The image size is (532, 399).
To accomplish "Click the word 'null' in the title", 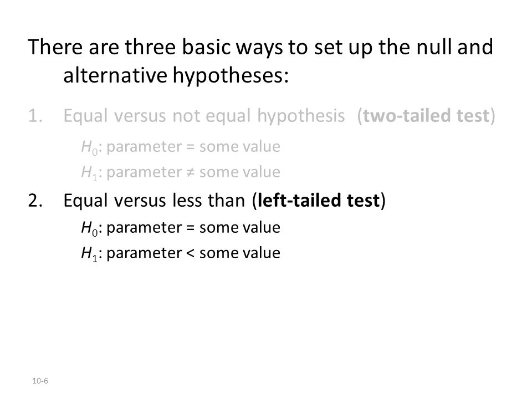I will pos(434,47).
